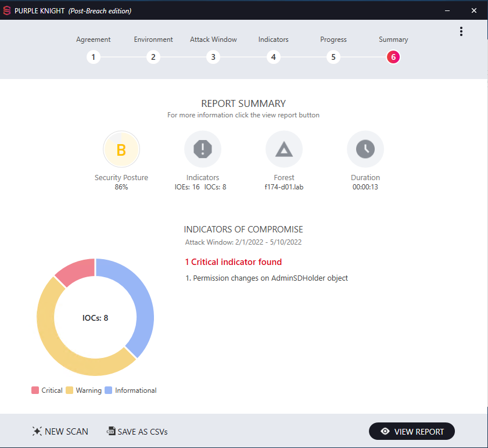Select step 6 Summary
The width and height of the screenshot is (488, 448).
393,58
